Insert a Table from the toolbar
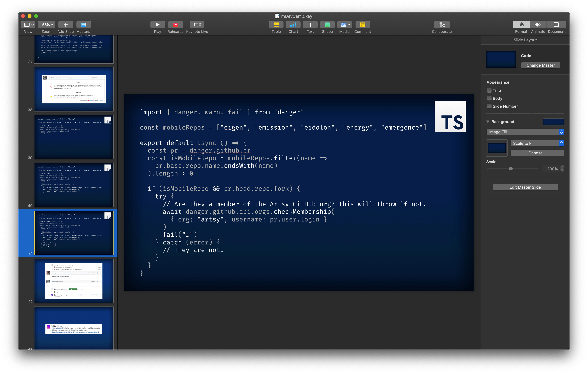Image resolution: width=588 pixels, height=374 pixels. pos(276,25)
